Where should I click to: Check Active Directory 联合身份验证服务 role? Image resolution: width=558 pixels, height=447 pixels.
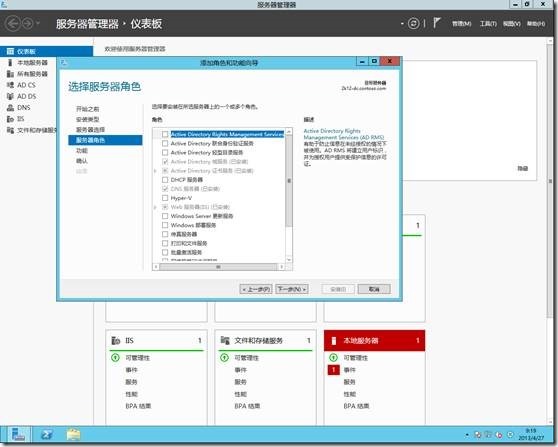tap(165, 143)
